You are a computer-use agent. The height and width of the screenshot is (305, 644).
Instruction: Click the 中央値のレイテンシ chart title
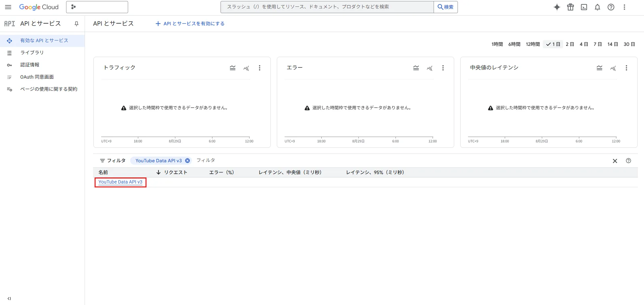494,67
